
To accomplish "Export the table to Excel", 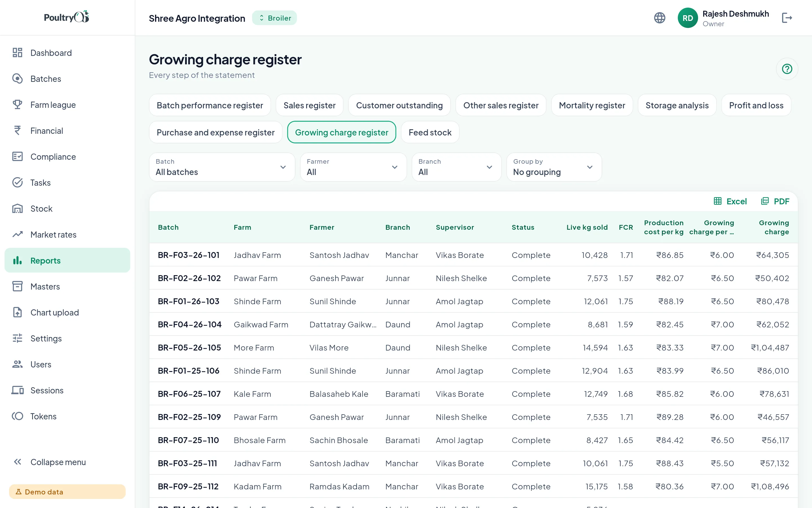I will point(730,201).
